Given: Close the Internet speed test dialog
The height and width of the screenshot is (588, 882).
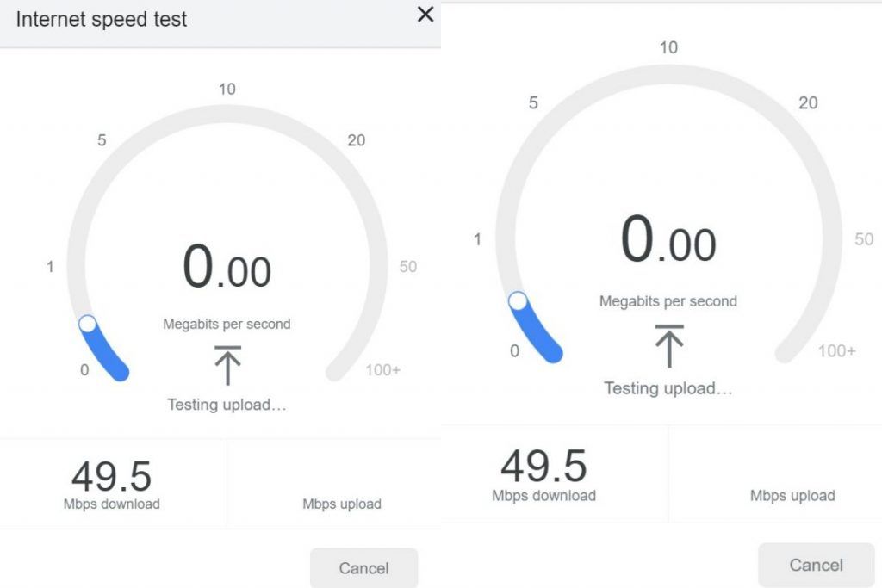Looking at the screenshot, I should [425, 15].
